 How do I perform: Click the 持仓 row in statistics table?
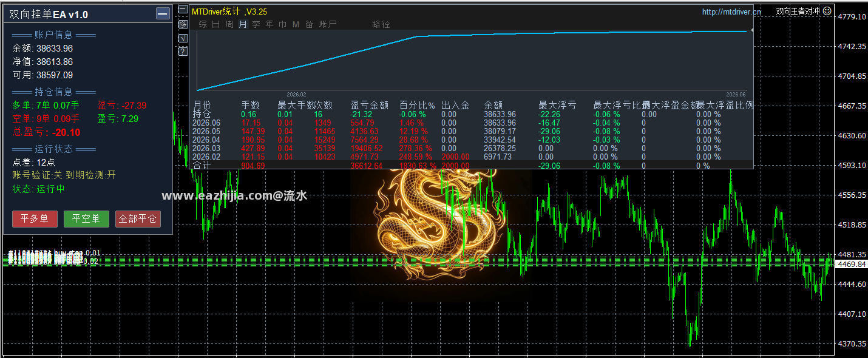tap(472, 114)
